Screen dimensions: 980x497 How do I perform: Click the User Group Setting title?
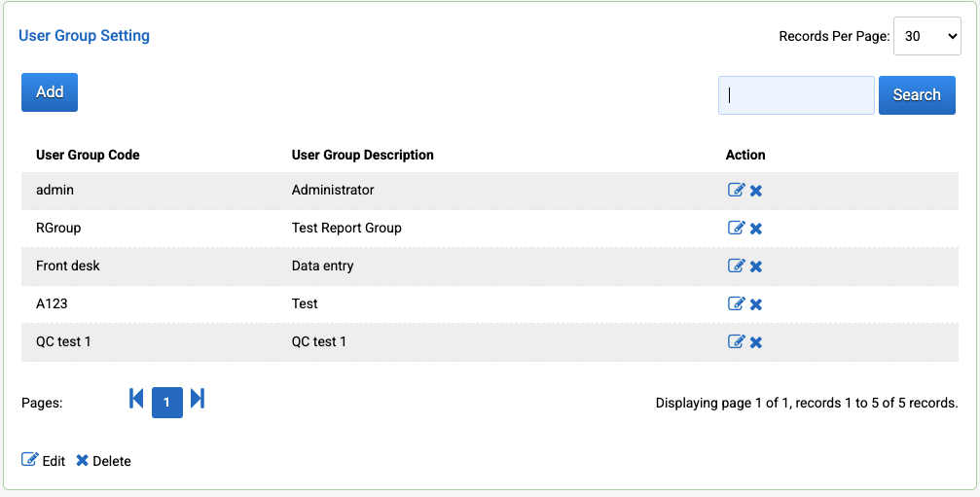85,36
